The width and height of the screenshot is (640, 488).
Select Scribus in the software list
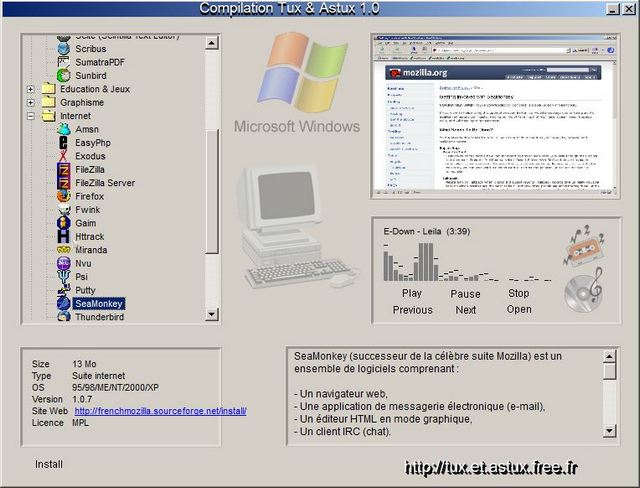pos(91,49)
